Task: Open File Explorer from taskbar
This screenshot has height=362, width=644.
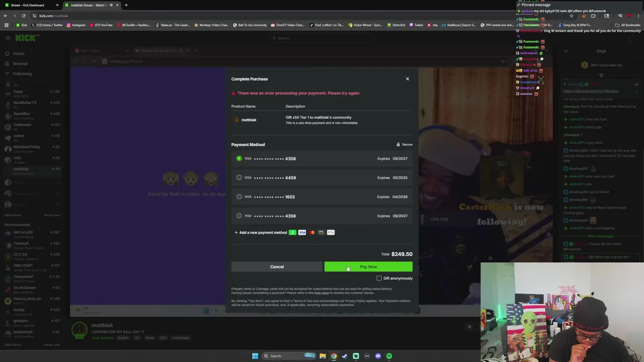Action: (323, 356)
